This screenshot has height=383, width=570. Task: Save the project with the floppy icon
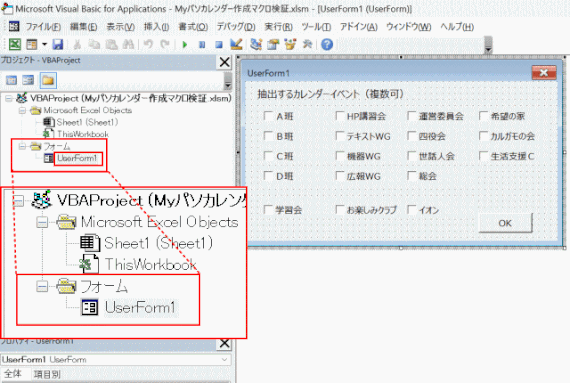58,44
